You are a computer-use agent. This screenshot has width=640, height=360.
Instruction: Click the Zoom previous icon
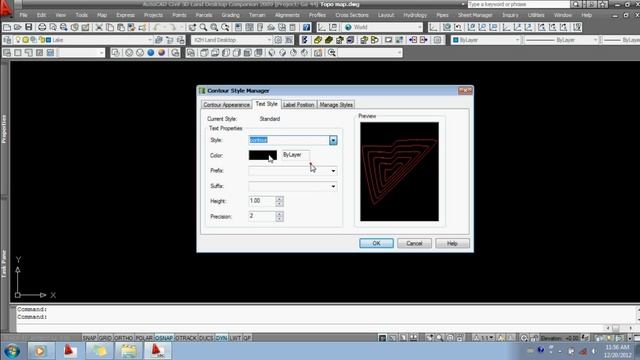click(x=225, y=27)
